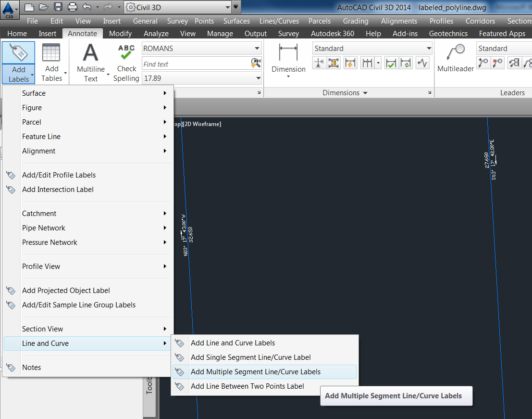
Task: Click the Plot icon in Quick Access toolbar
Action: pos(72,7)
